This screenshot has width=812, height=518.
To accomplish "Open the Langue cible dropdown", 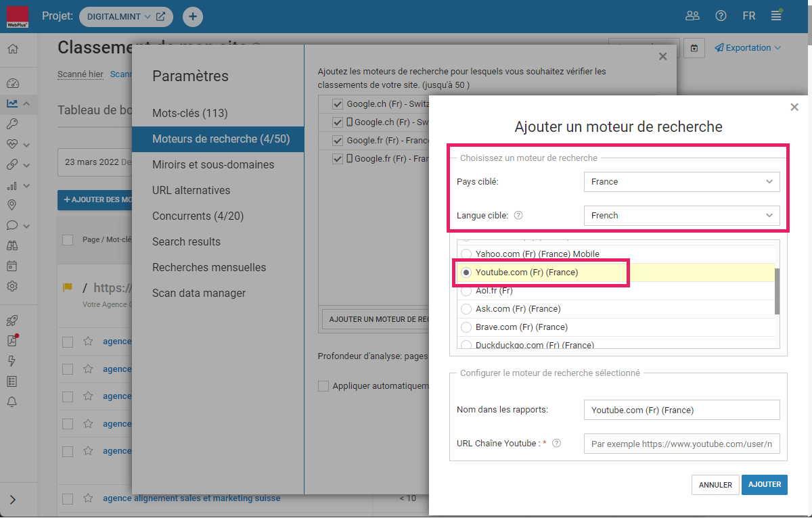I will [681, 216].
